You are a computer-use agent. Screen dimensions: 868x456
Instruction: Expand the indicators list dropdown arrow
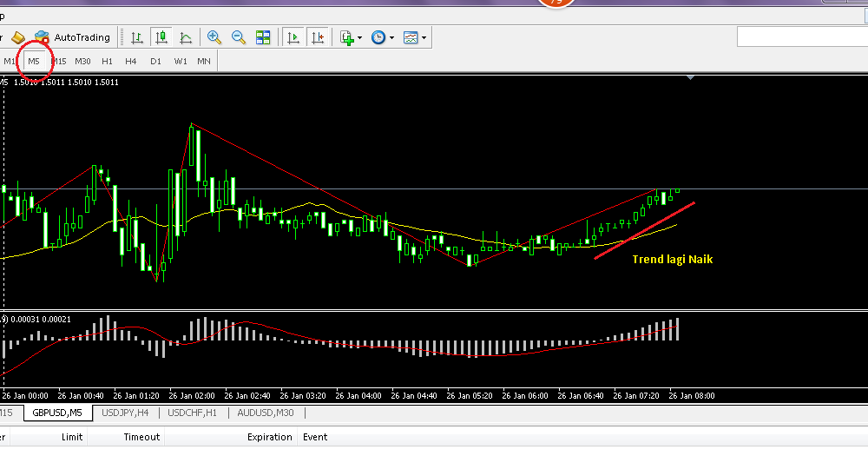point(360,37)
